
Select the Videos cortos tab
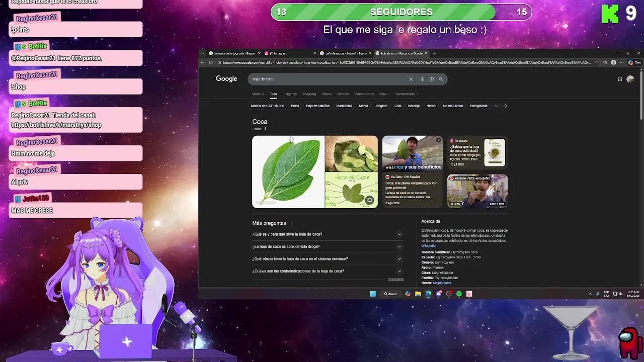[364, 94]
